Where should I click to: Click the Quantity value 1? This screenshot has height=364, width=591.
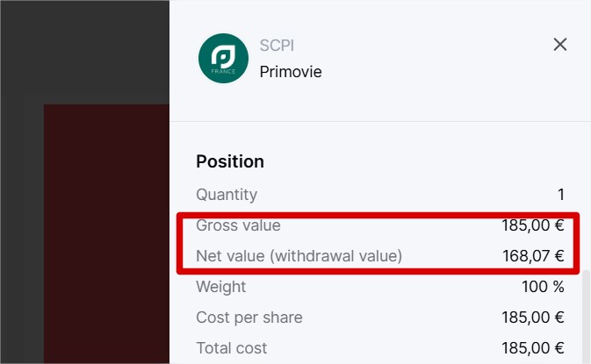(x=561, y=195)
